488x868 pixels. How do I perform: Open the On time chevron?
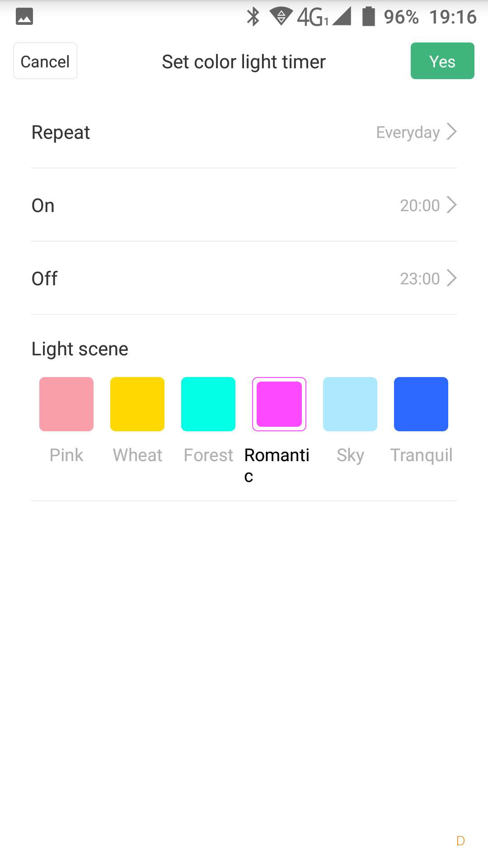(451, 205)
